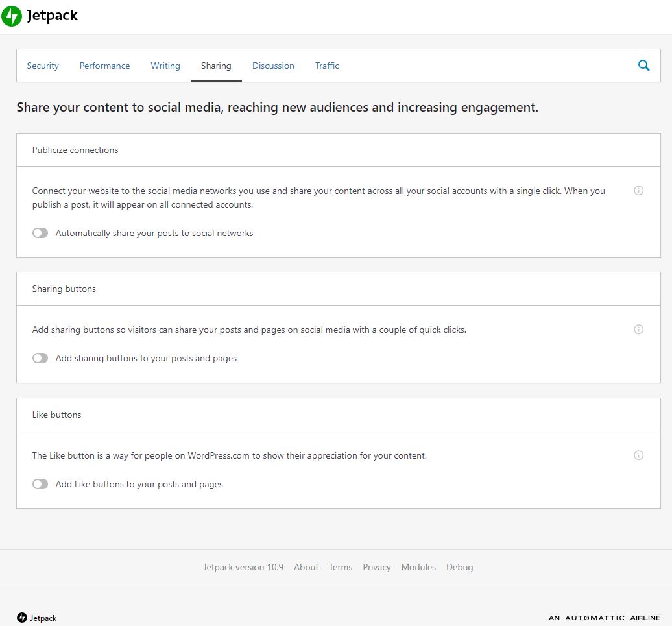
Task: Click the green Jetpack logo icon in header
Action: pos(12,16)
